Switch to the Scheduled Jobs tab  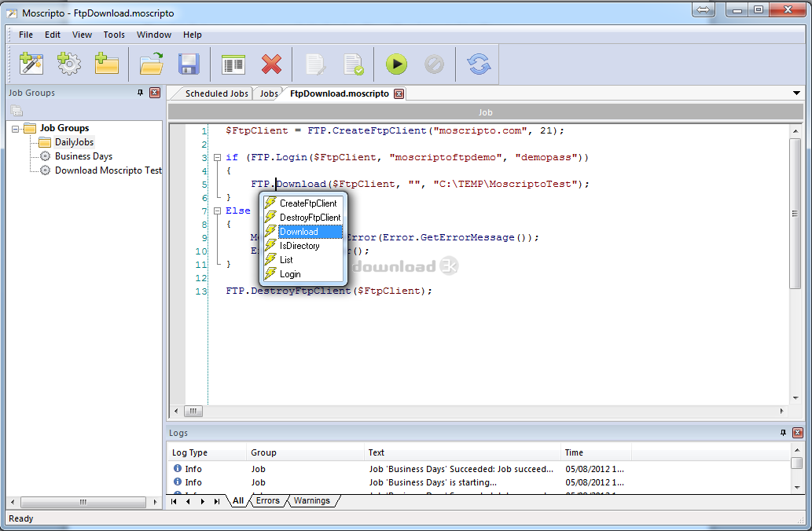(x=216, y=93)
